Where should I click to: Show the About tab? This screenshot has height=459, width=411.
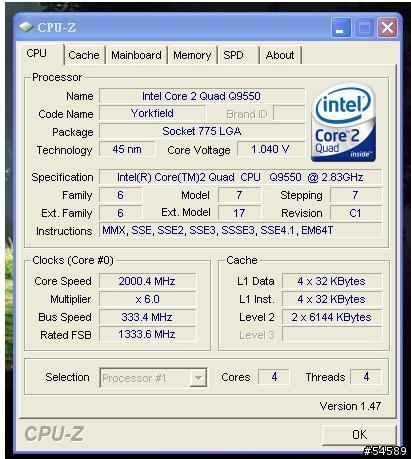coord(280,55)
